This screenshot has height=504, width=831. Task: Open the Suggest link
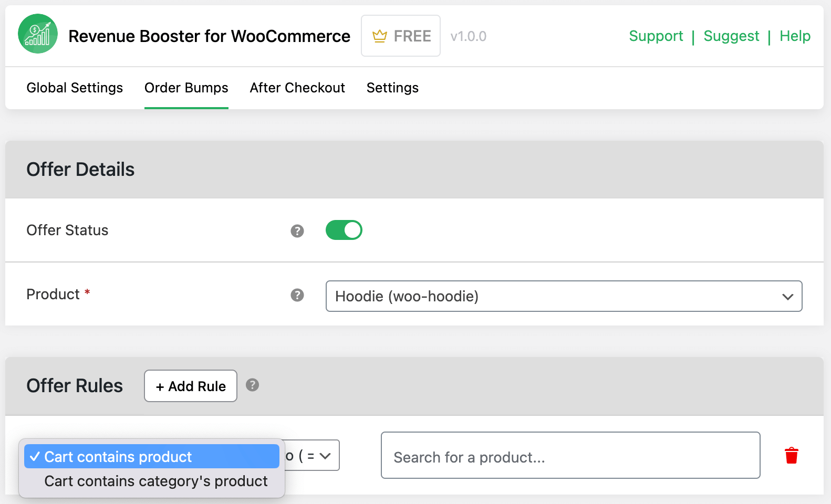(x=731, y=36)
